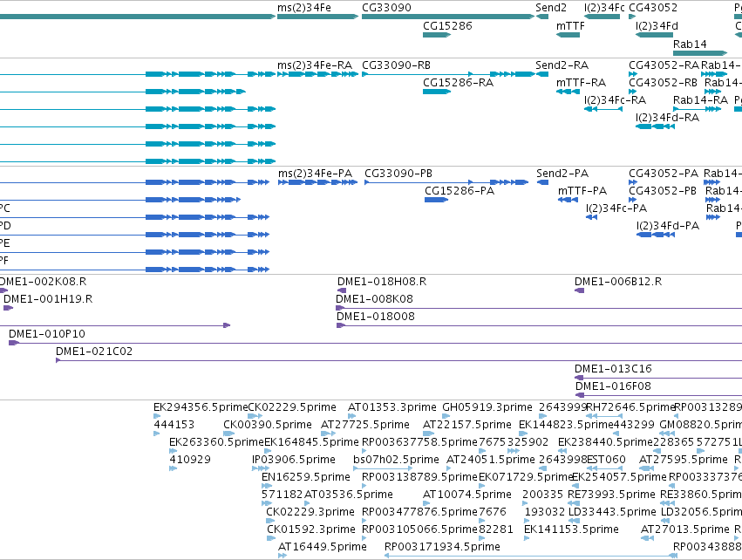Viewport: 742px width, 560px height.
Task: Select the CG15286-PA protein feature
Action: click(436, 200)
